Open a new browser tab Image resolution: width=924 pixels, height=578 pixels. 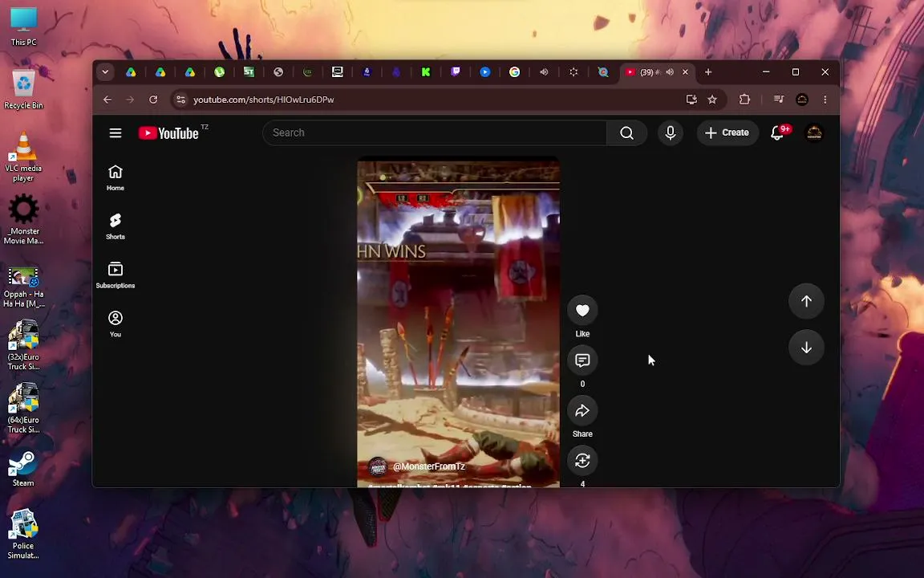(x=708, y=72)
